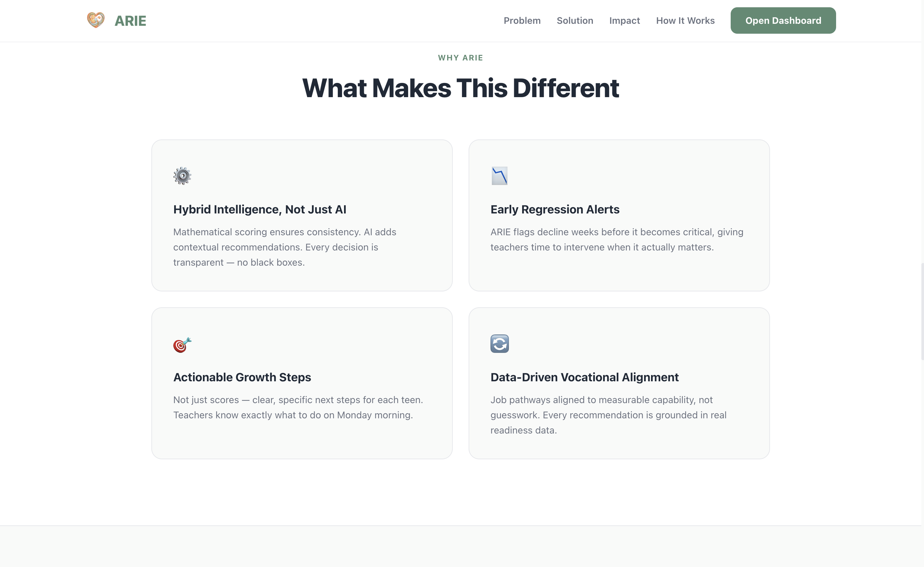Click the page's vertical scrollbar thumb
The height and width of the screenshot is (567, 924).
[922, 311]
